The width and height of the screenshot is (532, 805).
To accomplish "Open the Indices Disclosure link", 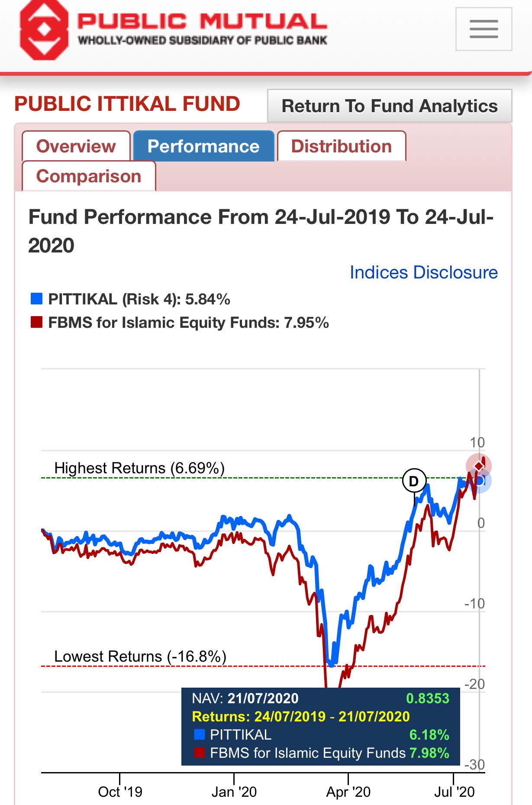I will pyautogui.click(x=424, y=272).
